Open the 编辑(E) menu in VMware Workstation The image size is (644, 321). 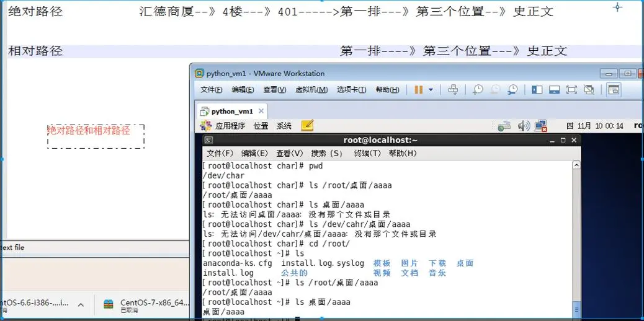pyautogui.click(x=243, y=89)
